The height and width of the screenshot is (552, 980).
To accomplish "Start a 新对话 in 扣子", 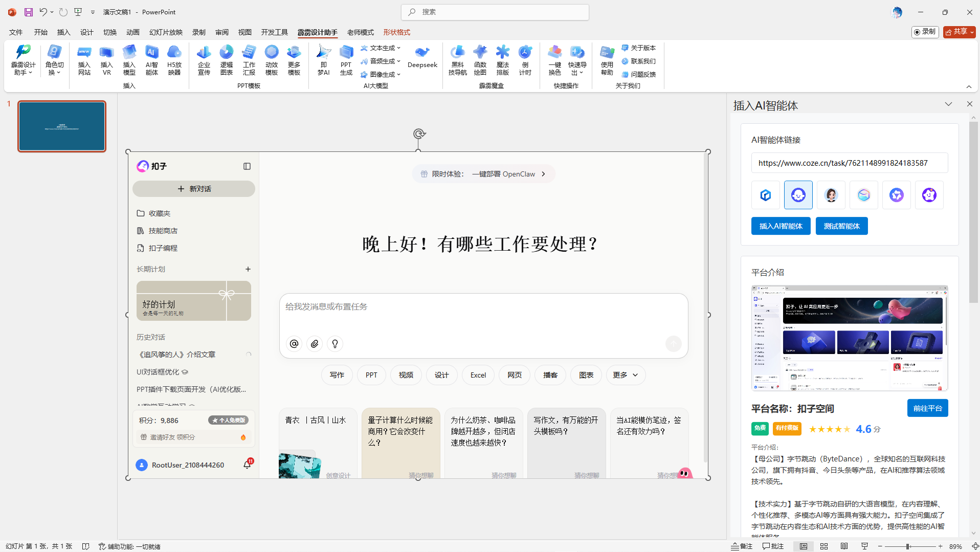I will click(194, 189).
